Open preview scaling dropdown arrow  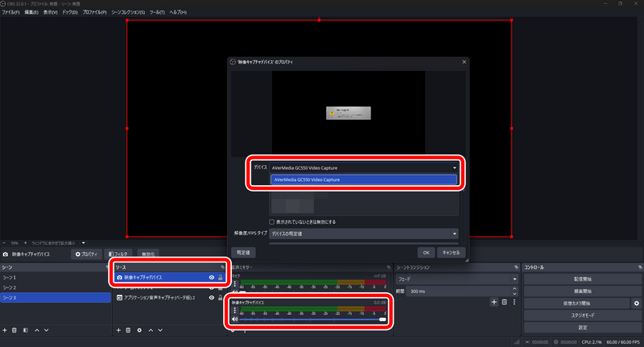tap(84, 243)
